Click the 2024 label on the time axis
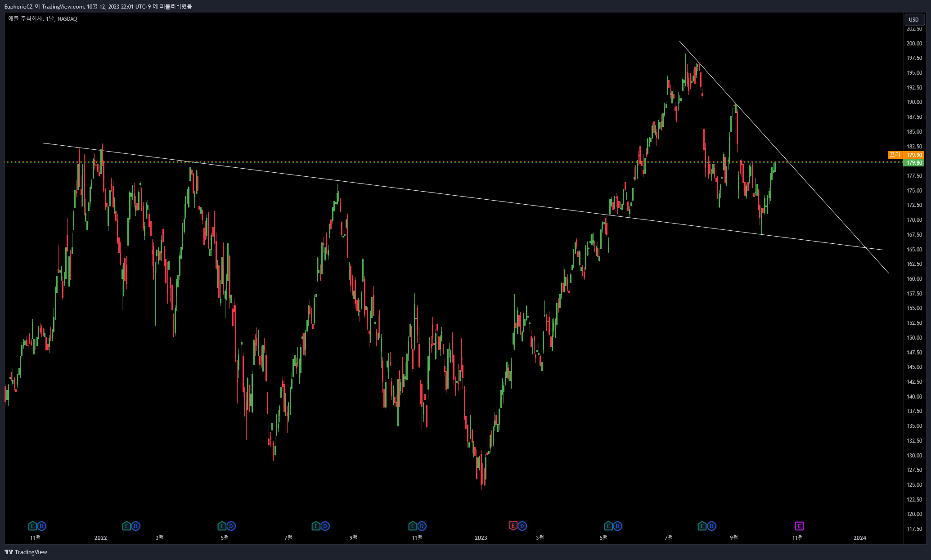 859,538
